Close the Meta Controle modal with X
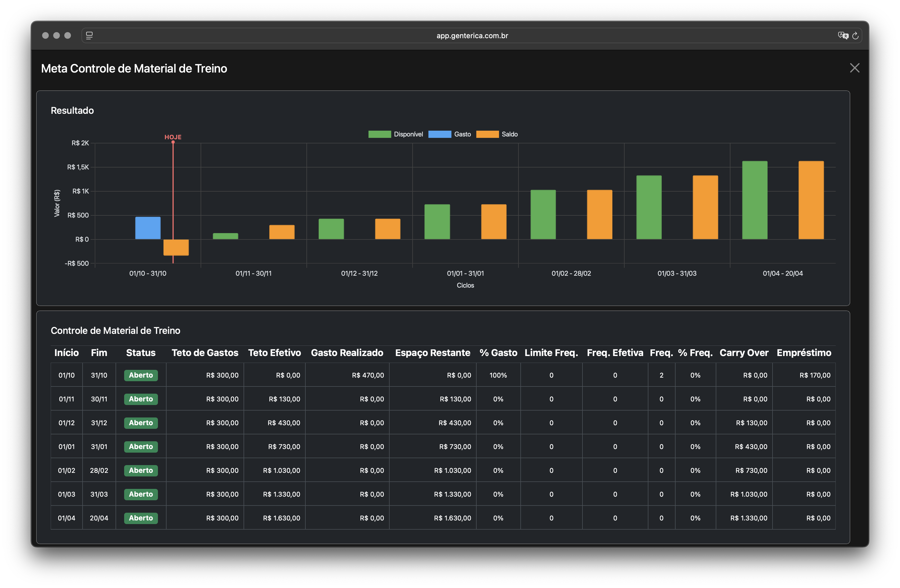900x588 pixels. [x=854, y=68]
